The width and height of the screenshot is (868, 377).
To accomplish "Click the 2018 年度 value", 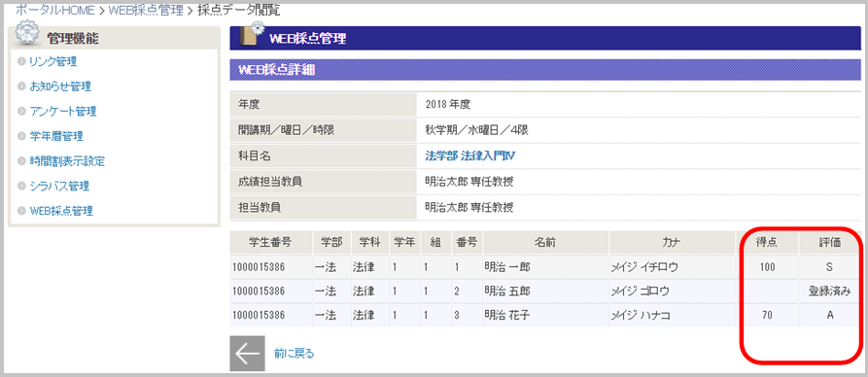I will 448,104.
